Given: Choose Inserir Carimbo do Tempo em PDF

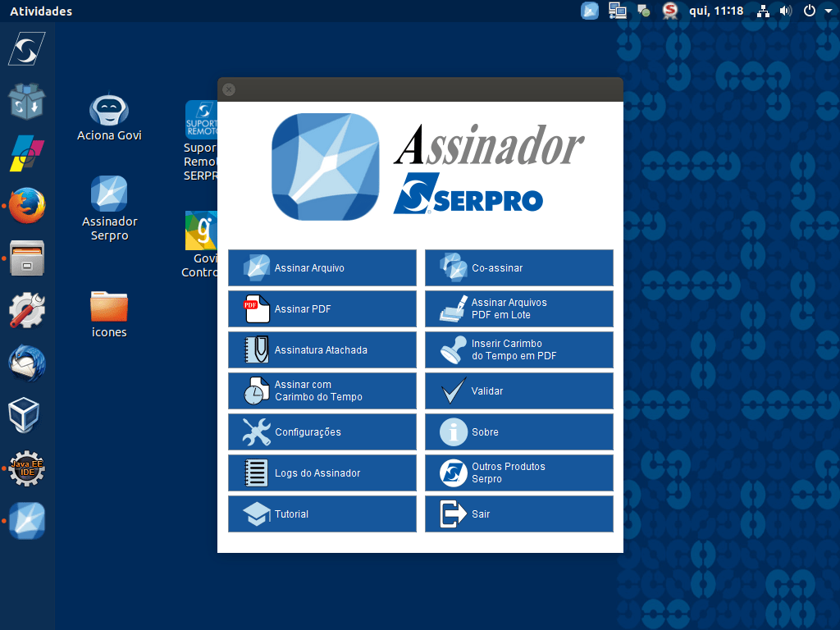Looking at the screenshot, I should click(519, 349).
